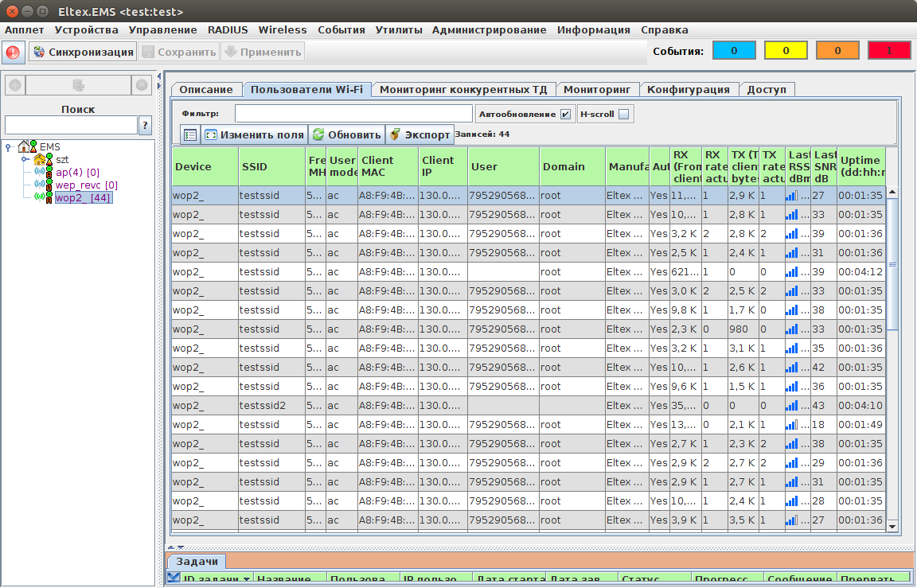Click the red alert icon in toolbar
The width and height of the screenshot is (917, 588).
coord(13,53)
